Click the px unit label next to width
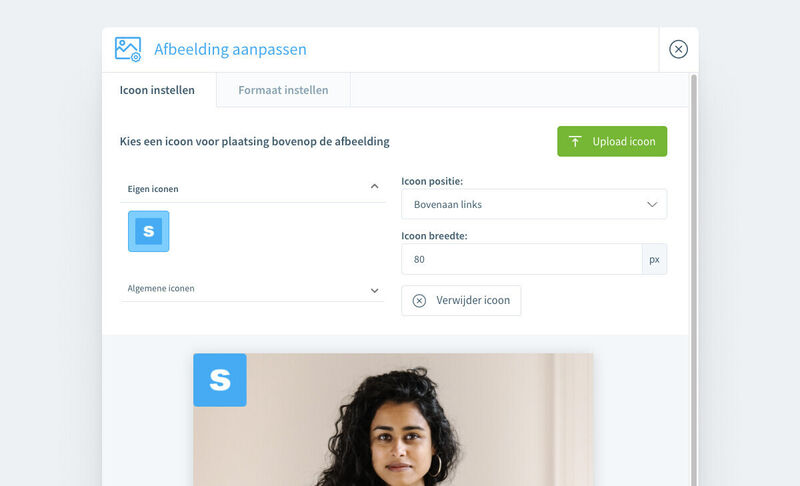 pos(654,259)
